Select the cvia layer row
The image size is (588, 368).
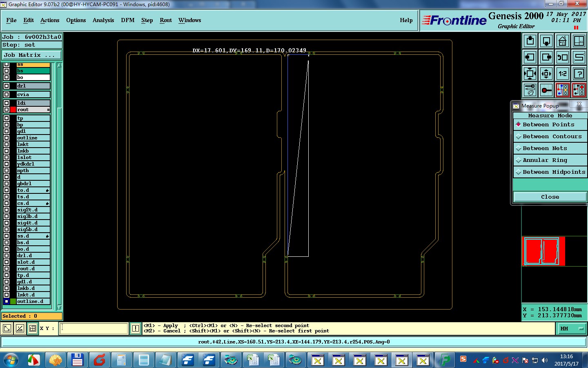pos(33,94)
